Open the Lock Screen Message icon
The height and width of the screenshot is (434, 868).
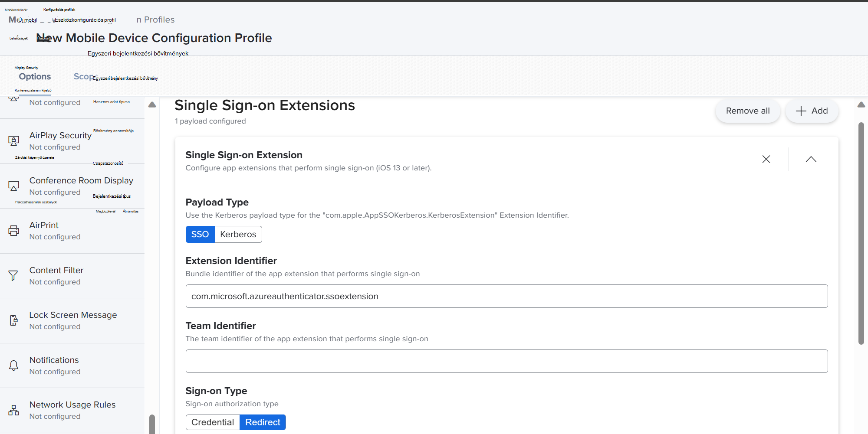pos(13,320)
